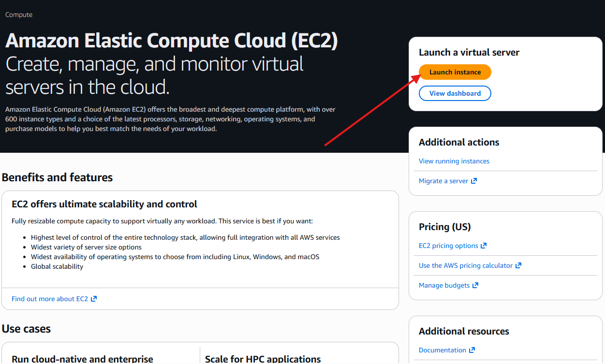This screenshot has width=605, height=364.
Task: Click the external-link icon next to Documentation
Action: click(472, 350)
